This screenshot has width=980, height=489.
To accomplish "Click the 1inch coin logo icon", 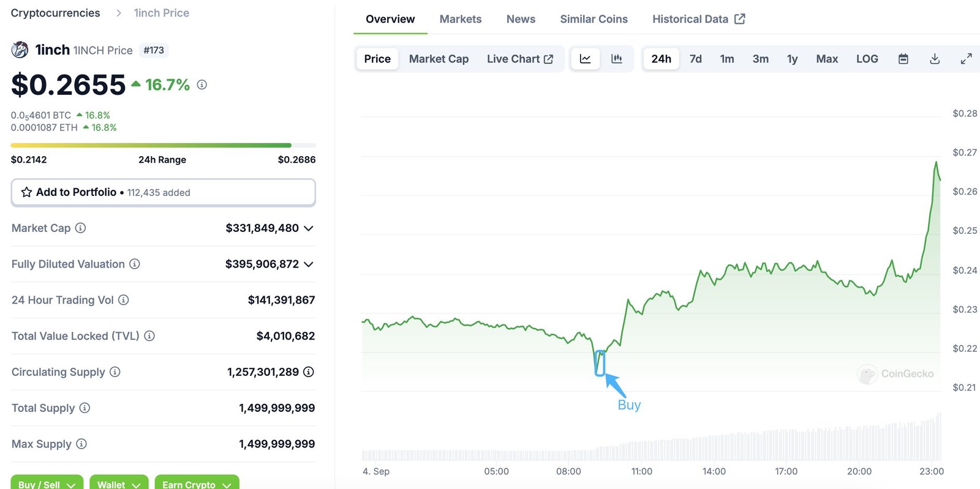I will 20,50.
